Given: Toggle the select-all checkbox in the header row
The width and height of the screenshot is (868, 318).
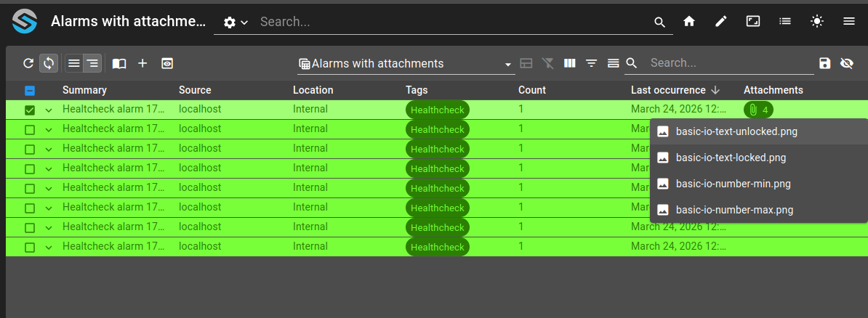Looking at the screenshot, I should [30, 90].
